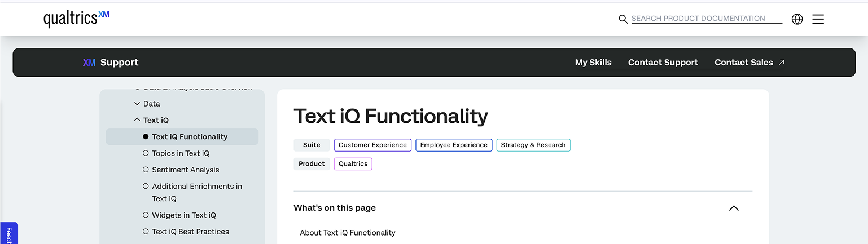This screenshot has height=244, width=868.
Task: Click the Employee Experience tag
Action: pyautogui.click(x=454, y=145)
